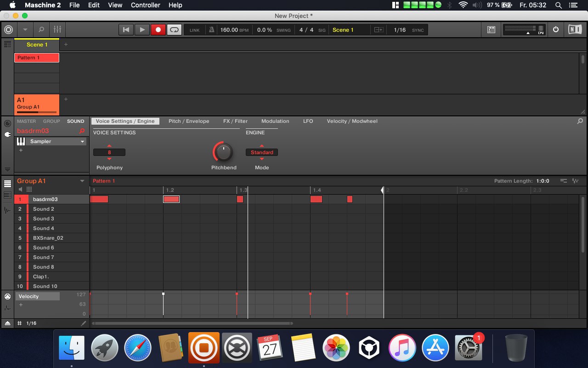The image size is (588, 368).
Task: Toggle the metronome icon
Action: (x=211, y=30)
